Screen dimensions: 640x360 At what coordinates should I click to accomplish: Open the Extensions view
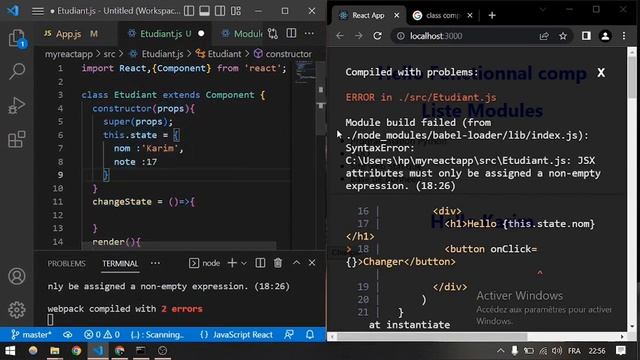coord(17,139)
